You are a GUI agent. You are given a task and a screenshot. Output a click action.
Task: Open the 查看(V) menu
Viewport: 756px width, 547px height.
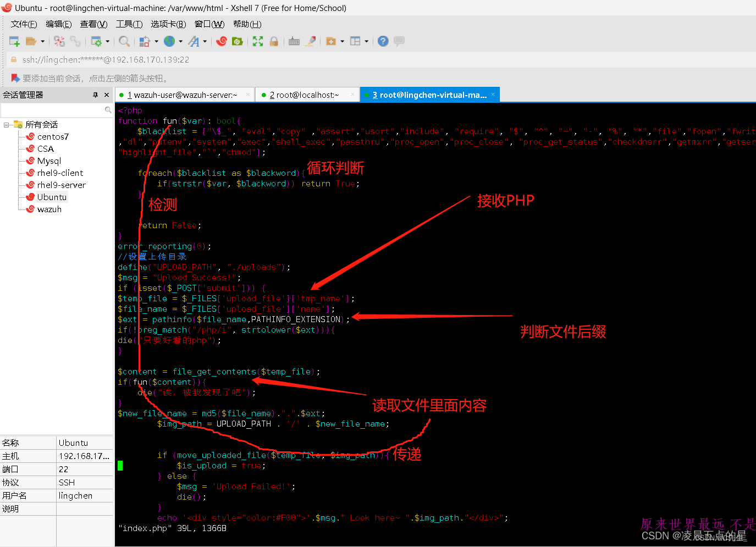[x=93, y=24]
